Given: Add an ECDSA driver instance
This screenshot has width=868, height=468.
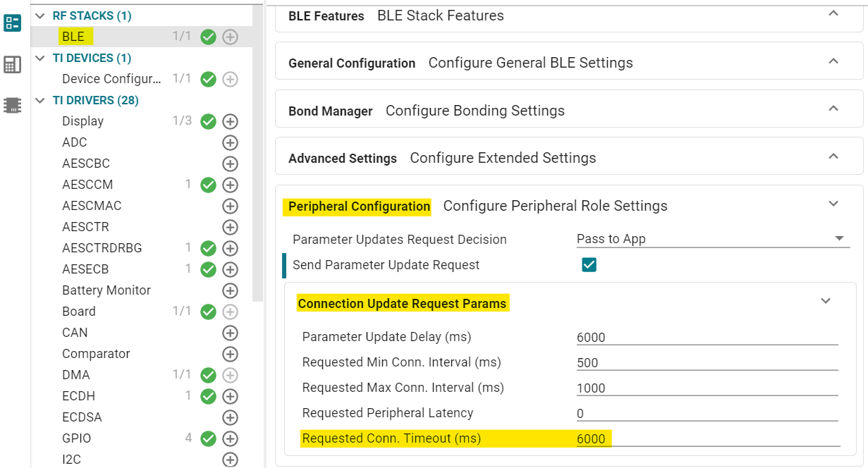Looking at the screenshot, I should point(230,417).
